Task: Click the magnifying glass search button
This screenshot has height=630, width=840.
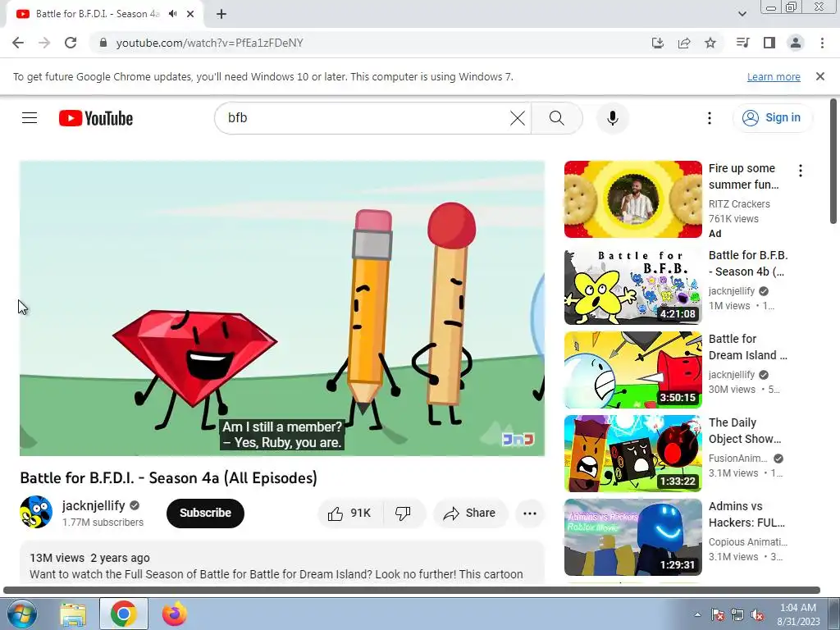Action: click(557, 118)
